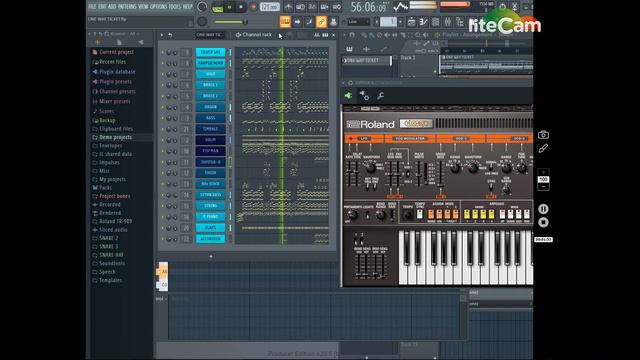Select the HARPSICHORD channel button
The height and width of the screenshot is (360, 640).
point(210,63)
